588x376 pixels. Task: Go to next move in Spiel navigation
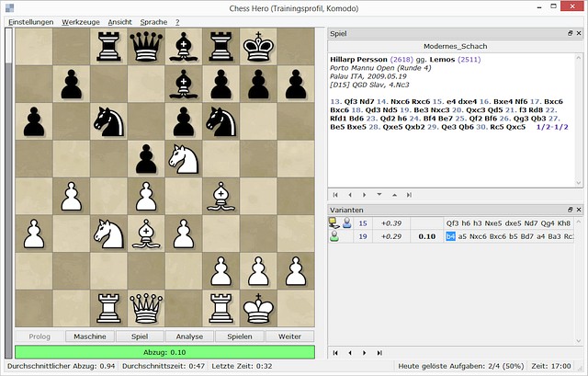coord(364,195)
